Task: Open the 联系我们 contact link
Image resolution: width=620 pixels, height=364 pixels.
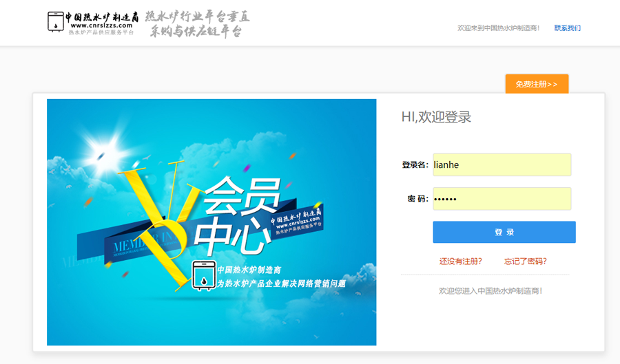Action: click(x=567, y=28)
